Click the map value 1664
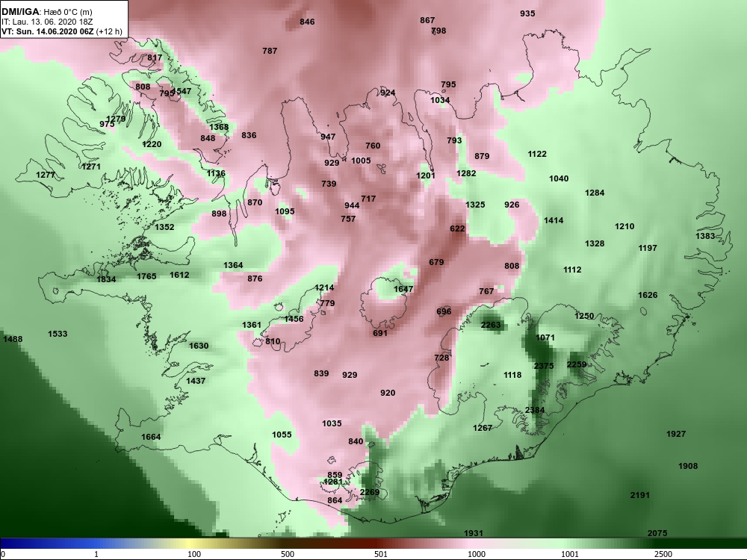This screenshot has width=747, height=560. 151,437
